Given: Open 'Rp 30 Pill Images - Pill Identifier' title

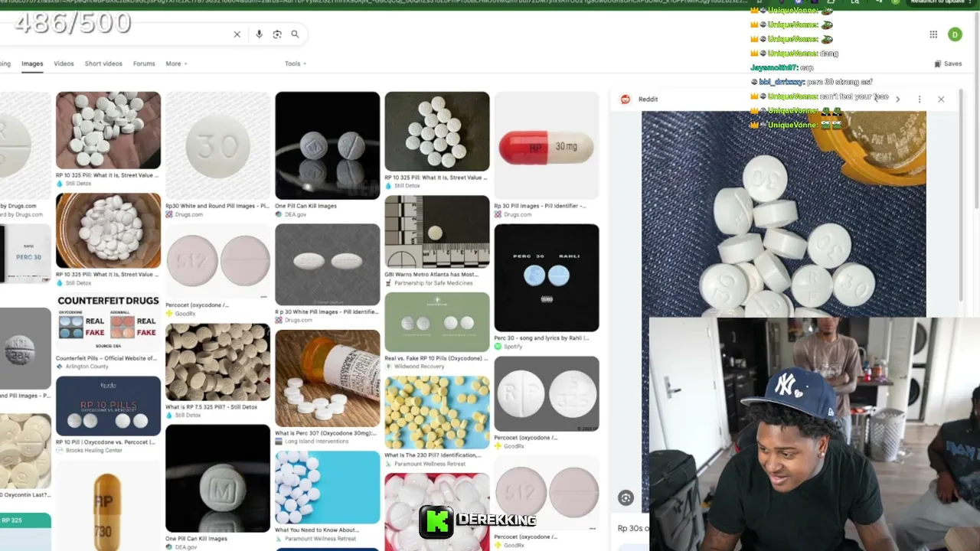Looking at the screenshot, I should click(x=540, y=206).
